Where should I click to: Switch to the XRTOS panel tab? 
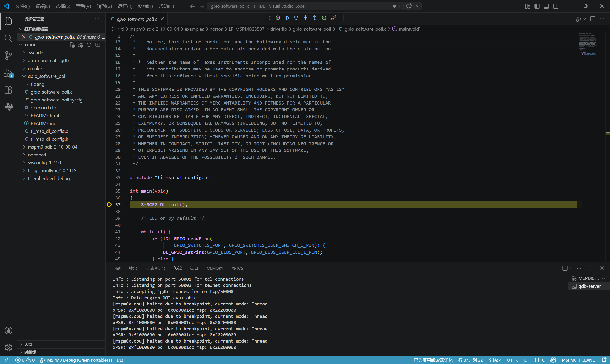tap(237, 268)
